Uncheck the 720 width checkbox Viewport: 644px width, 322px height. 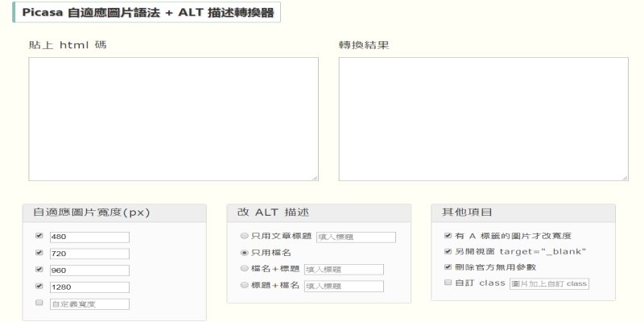coord(39,253)
